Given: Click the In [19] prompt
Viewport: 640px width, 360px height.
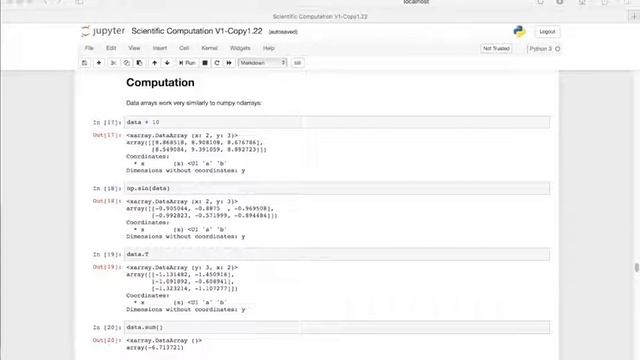Looking at the screenshot, I should tap(107, 255).
